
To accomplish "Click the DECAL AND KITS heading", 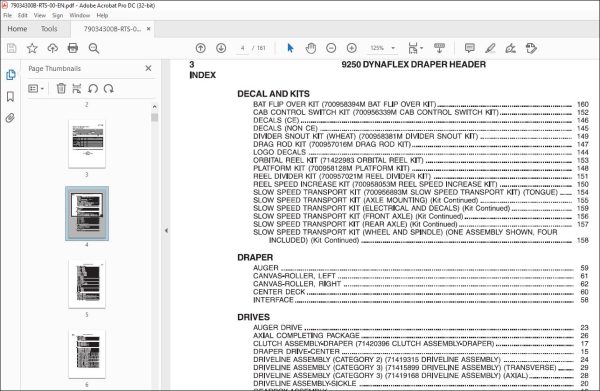I will point(273,94).
